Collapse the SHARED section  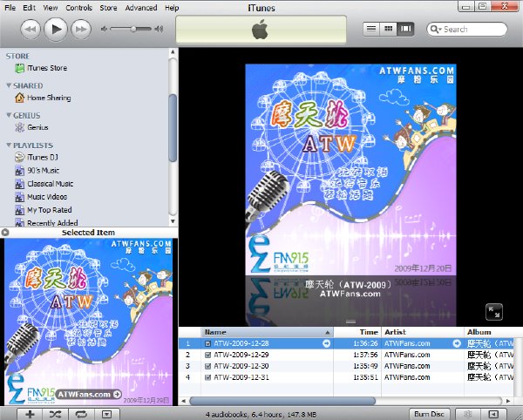[x=9, y=85]
